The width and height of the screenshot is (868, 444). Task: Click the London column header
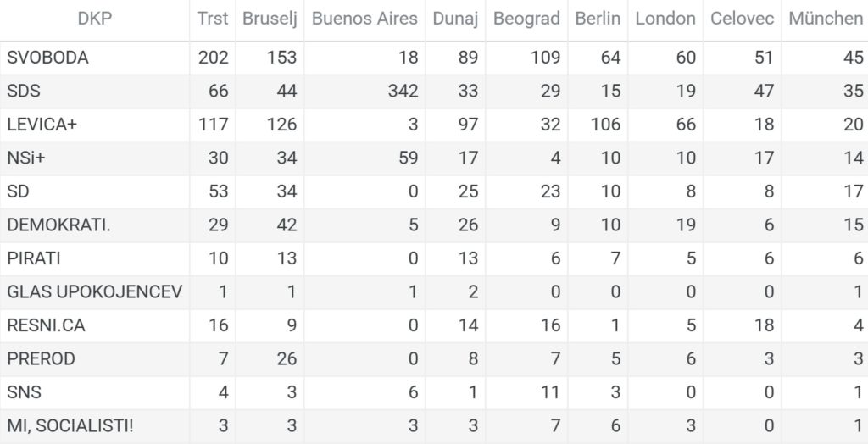665,19
